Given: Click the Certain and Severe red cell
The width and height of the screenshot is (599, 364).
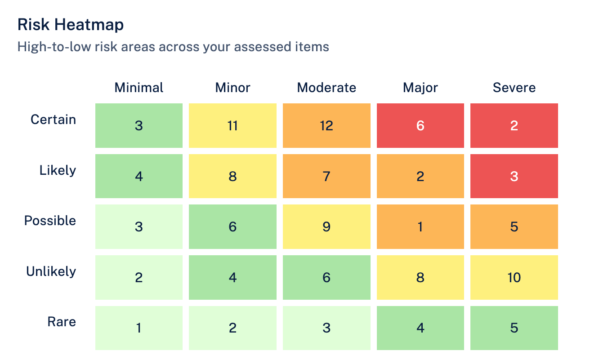Looking at the screenshot, I should tap(514, 125).
